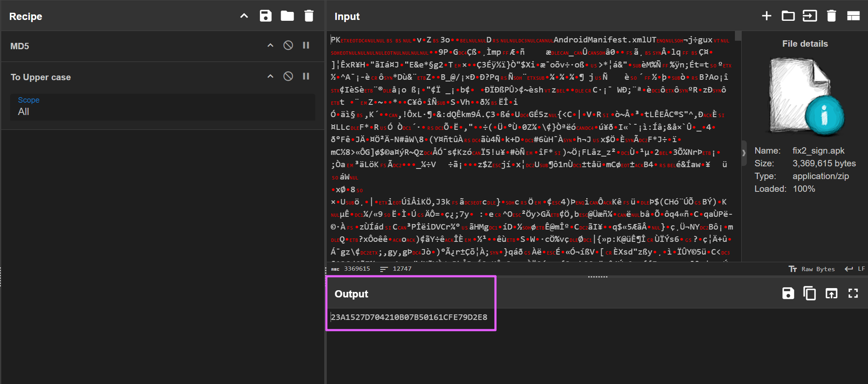Select the 3,369,615 bytes size value
Screen dimensions: 868x384
click(x=824, y=163)
